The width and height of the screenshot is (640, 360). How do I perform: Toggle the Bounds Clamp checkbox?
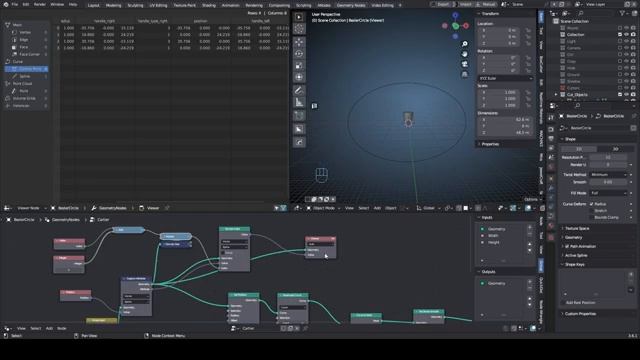tap(592, 217)
